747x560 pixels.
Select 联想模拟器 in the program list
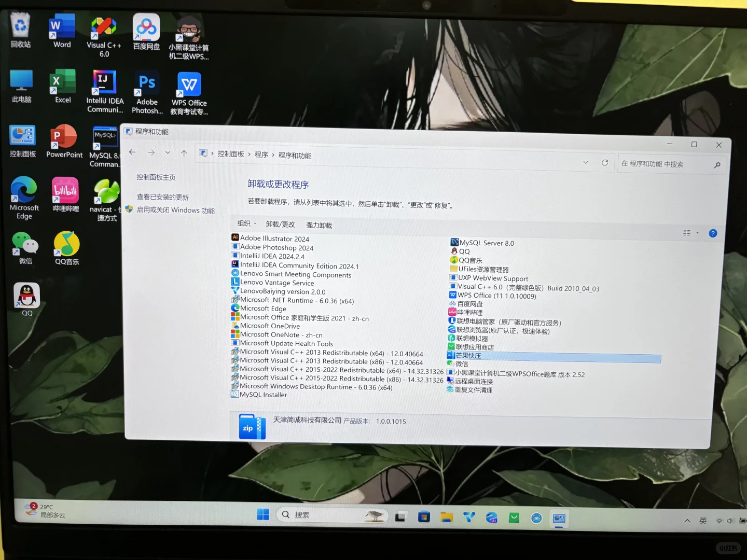tap(468, 339)
